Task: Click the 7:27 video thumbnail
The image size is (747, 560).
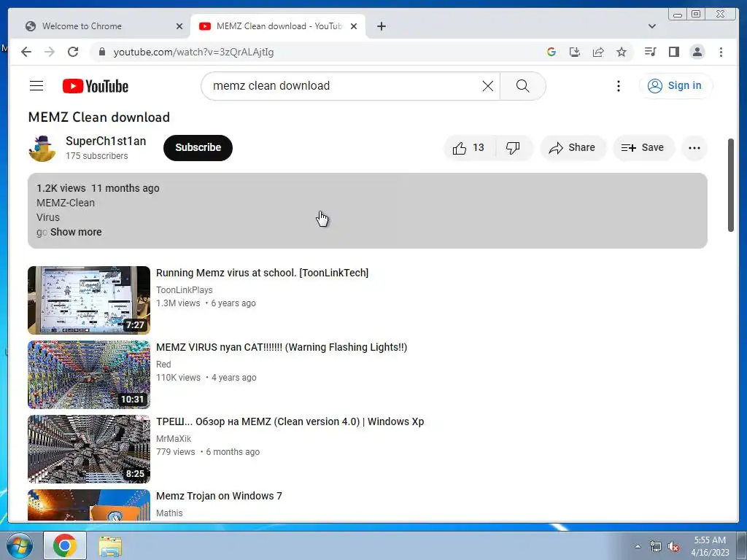Action: tap(89, 300)
